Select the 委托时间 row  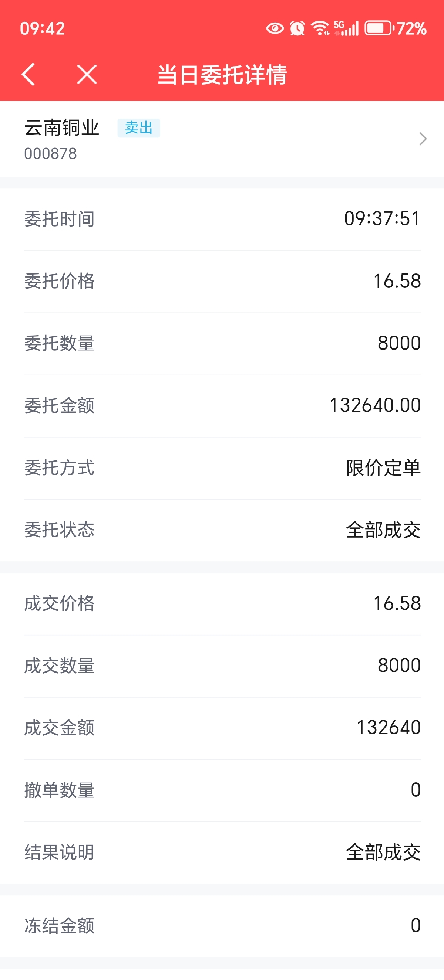pyautogui.click(x=222, y=219)
